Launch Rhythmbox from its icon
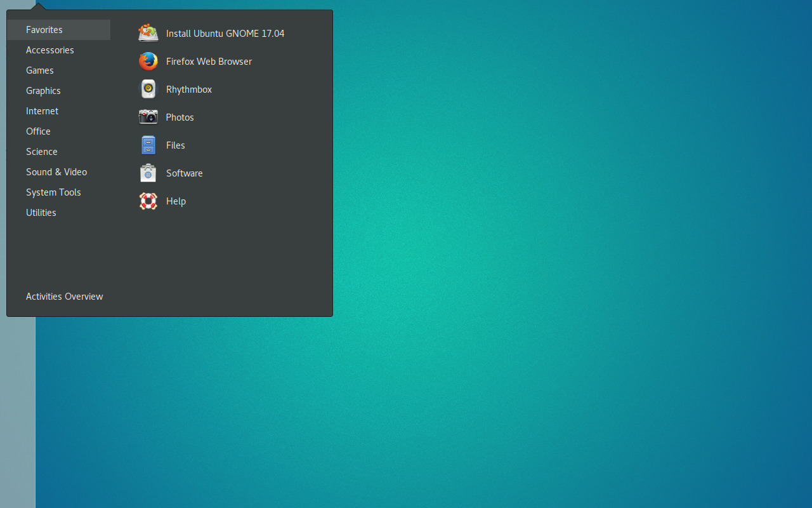Screen dimensions: 812x508 click(148, 89)
